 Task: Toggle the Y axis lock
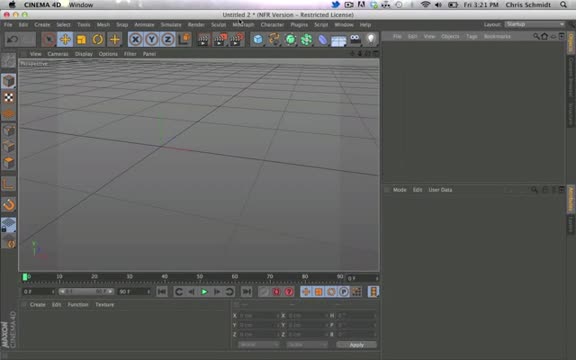coord(152,39)
